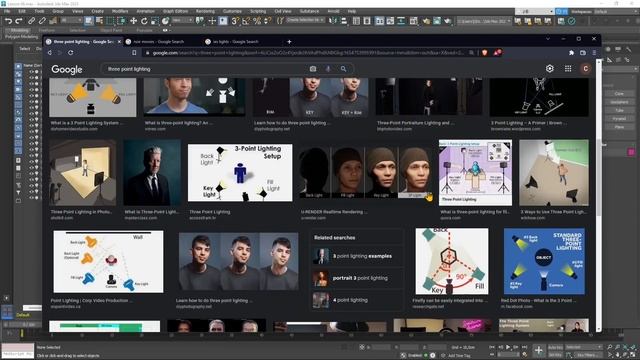Toggle Angle Snap on the toolbar
Image resolution: width=640 pixels, height=360 pixels.
coord(246,21)
